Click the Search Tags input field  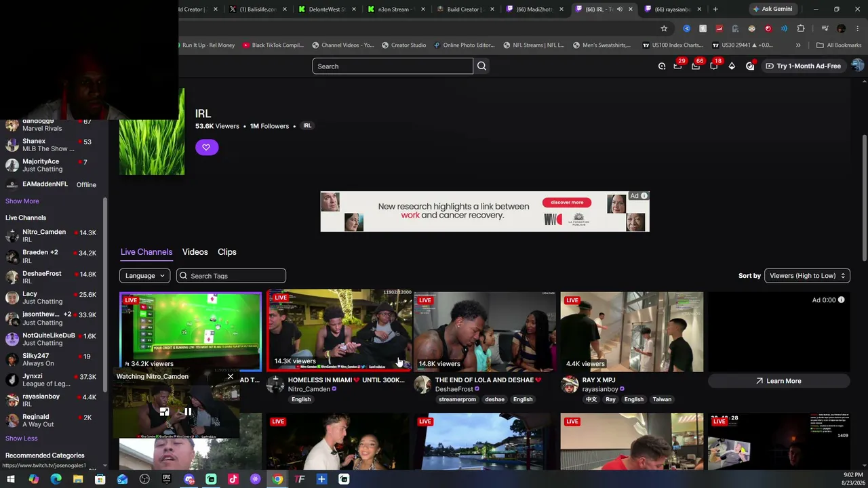(x=231, y=276)
